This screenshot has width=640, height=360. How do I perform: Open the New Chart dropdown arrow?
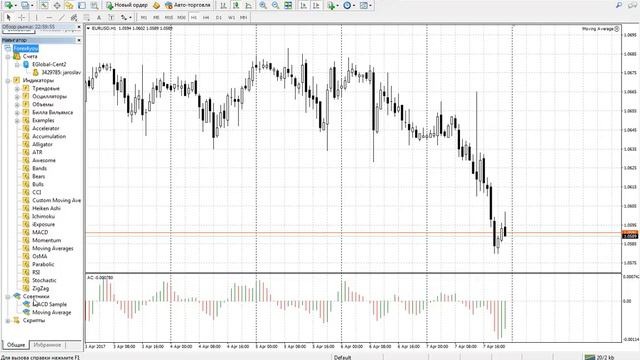16,6
